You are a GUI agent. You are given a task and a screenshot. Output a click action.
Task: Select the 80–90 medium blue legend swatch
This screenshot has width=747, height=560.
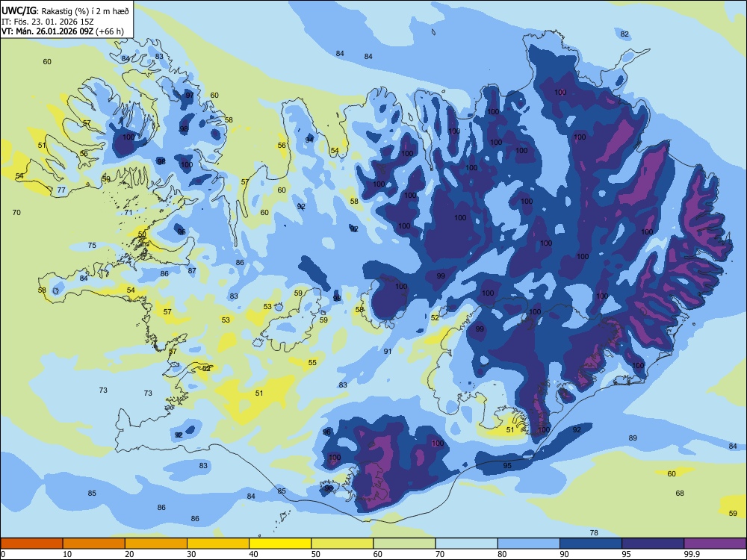tap(528, 544)
